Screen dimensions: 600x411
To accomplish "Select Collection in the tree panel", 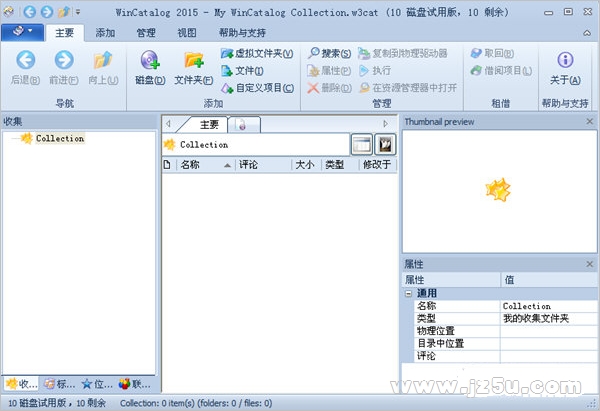I will coord(60,138).
